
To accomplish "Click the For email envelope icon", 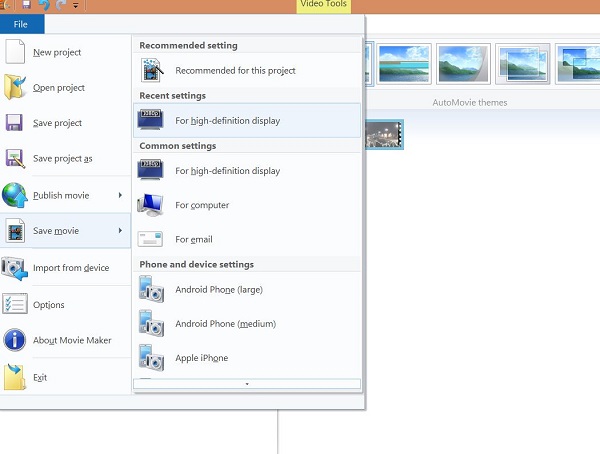I will (150, 239).
